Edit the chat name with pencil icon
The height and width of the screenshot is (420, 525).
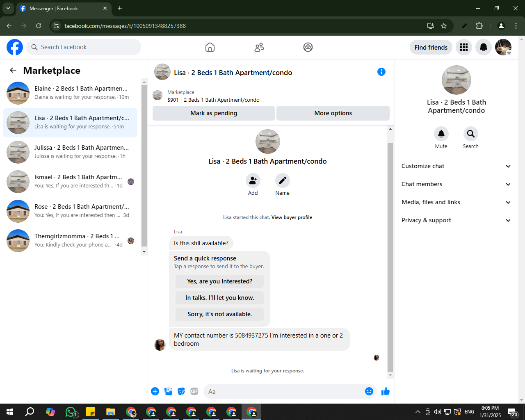pos(283,180)
